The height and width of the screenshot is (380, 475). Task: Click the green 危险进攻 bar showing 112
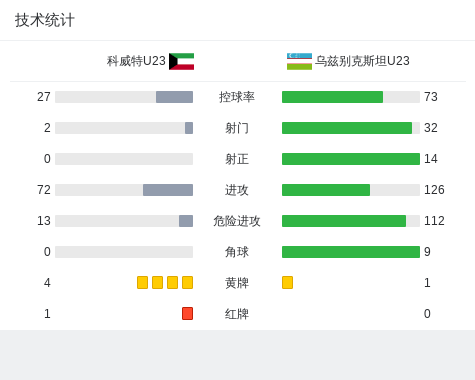(344, 221)
